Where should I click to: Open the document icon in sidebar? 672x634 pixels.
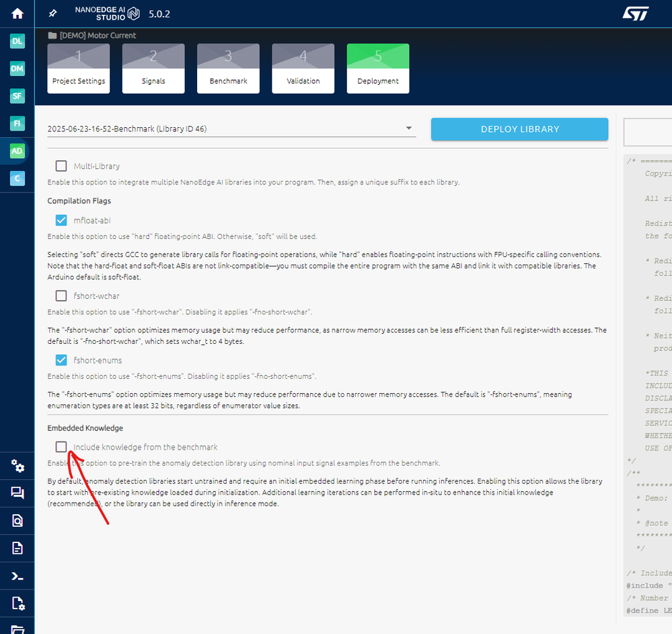tap(17, 548)
